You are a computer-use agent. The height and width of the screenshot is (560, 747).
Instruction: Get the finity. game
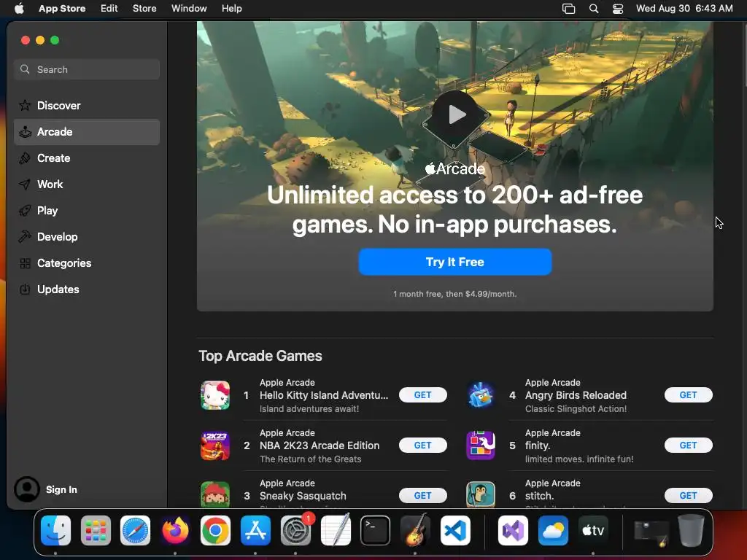[x=688, y=446]
